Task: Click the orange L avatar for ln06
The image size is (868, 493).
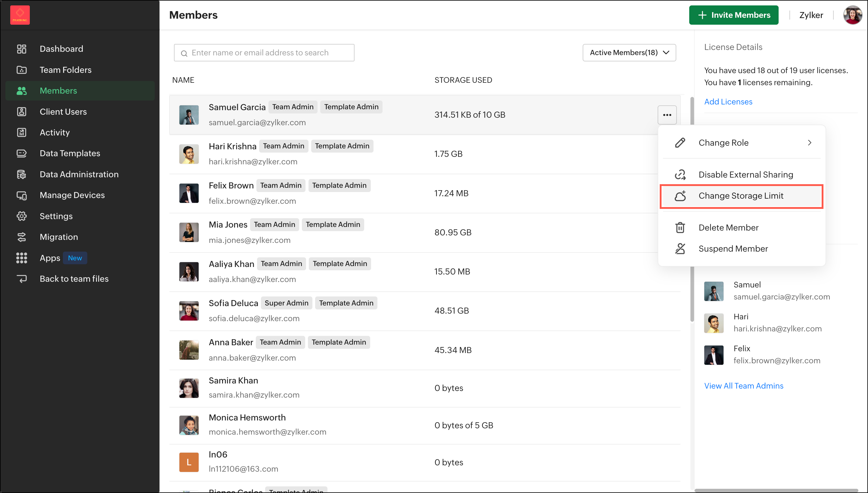Action: 189,462
